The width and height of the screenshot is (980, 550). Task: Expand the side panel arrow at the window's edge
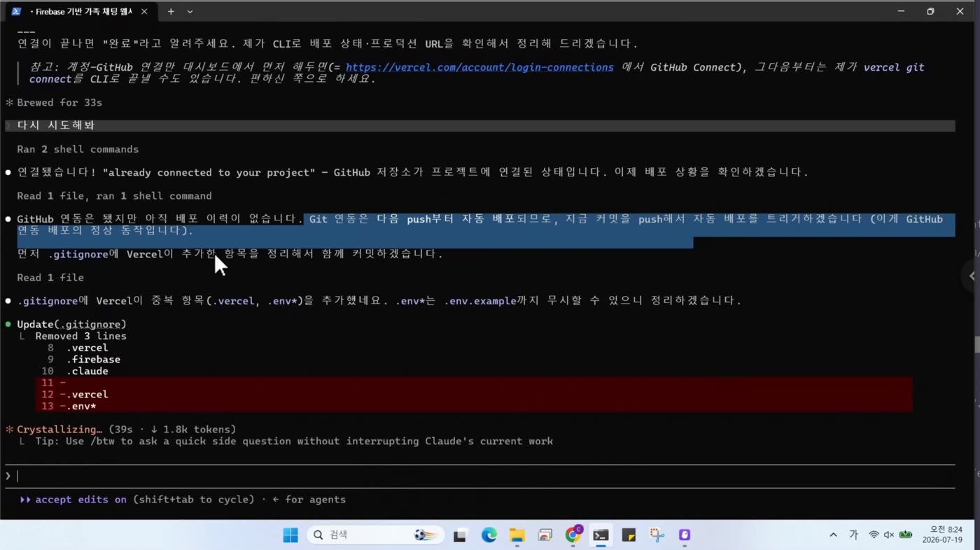(971, 276)
